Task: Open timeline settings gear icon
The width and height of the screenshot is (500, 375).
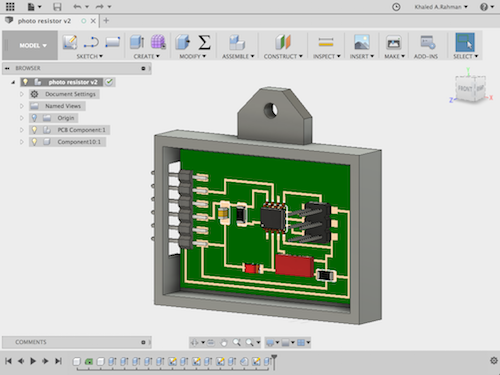Action: (494, 360)
